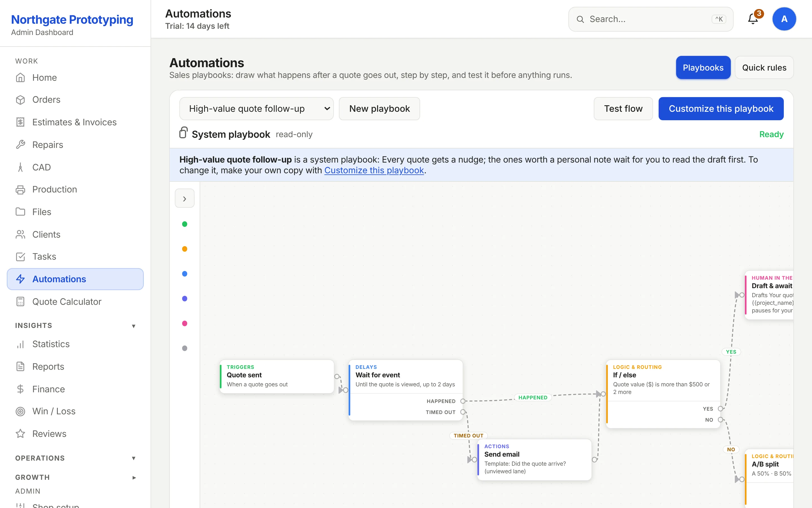Viewport: 812px width, 508px height.
Task: Click the Production printer icon
Action: (x=21, y=189)
